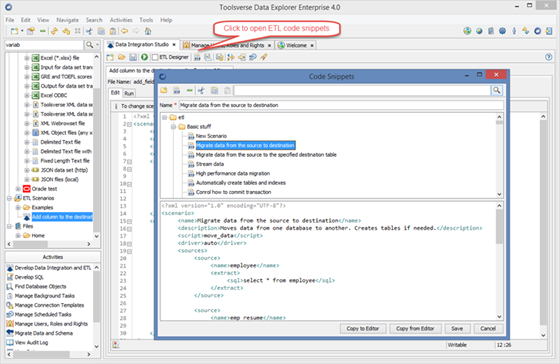Select the 'High performance data migration' snippet
Screen dimensions: 560x364
[x=233, y=173]
